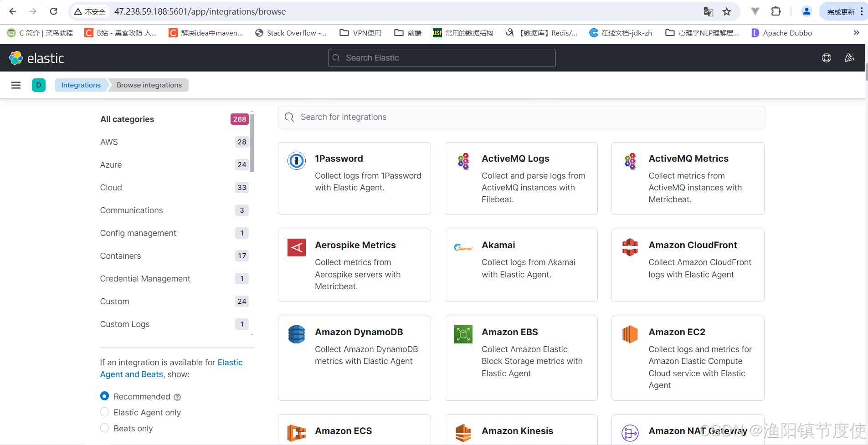The width and height of the screenshot is (868, 445).
Task: Toggle the hamburger navigation menu
Action: [16, 85]
